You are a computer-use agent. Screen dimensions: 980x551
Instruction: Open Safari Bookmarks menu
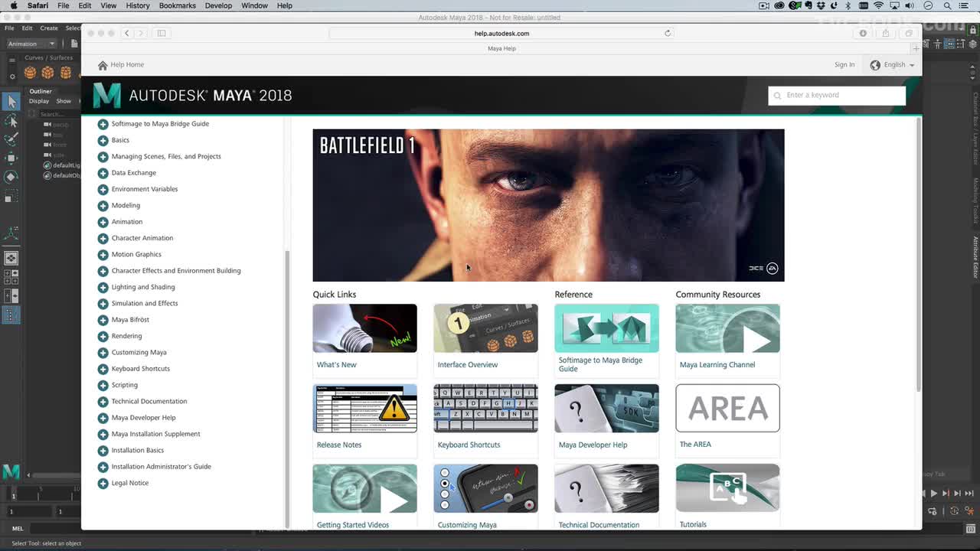178,5
